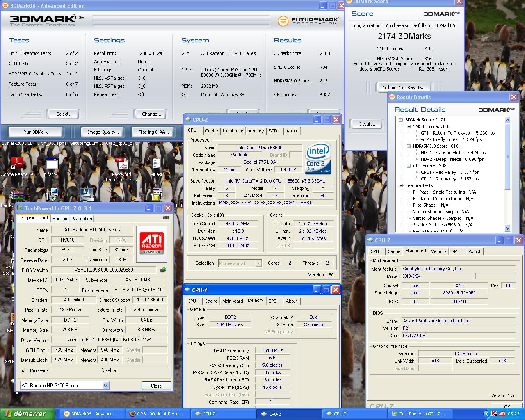The image size is (525, 420).
Task: Click the GPU-Z title bar icon
Action: click(20, 208)
